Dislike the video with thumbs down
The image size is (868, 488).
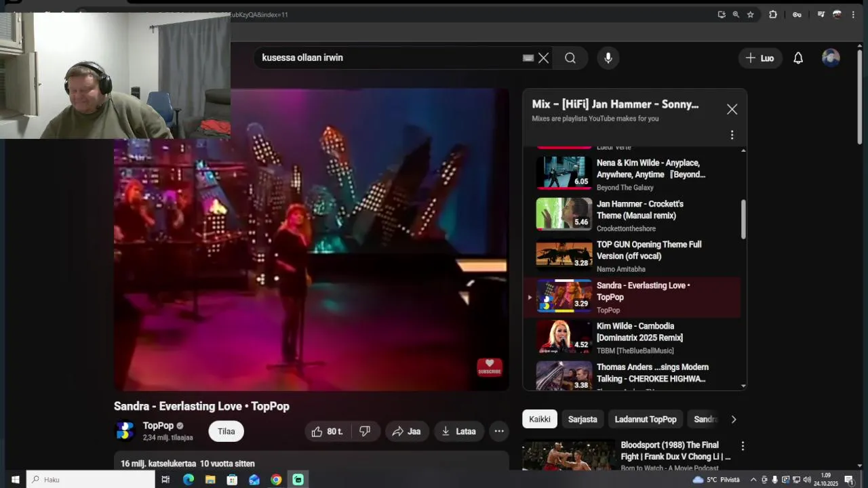365,432
